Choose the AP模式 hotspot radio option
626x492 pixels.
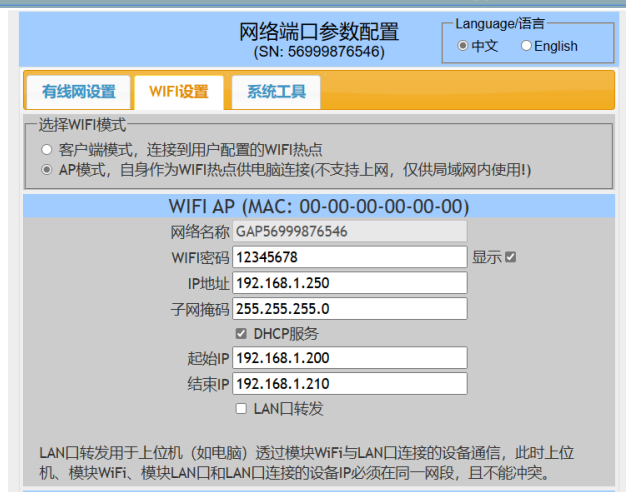[47, 170]
